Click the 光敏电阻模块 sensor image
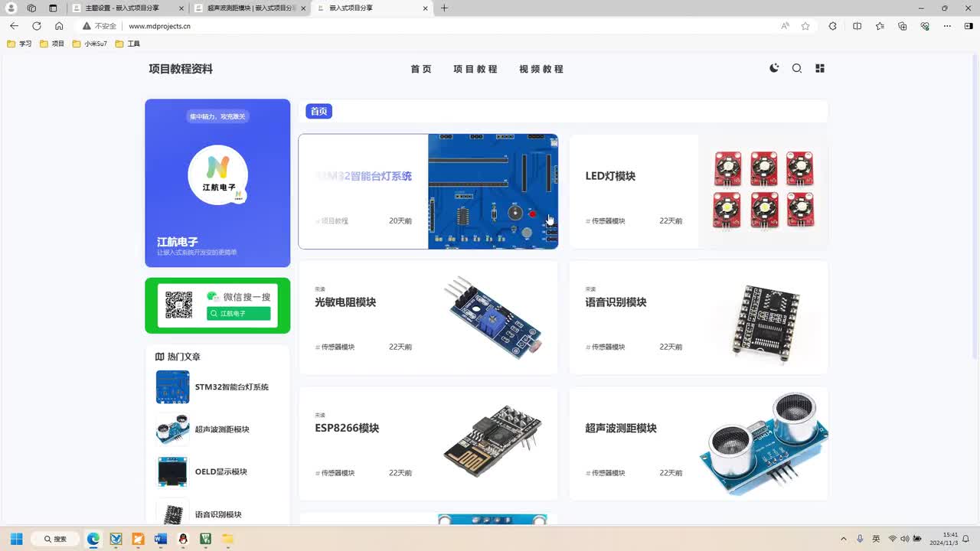Screen dimensions: 980x551 point(493,318)
